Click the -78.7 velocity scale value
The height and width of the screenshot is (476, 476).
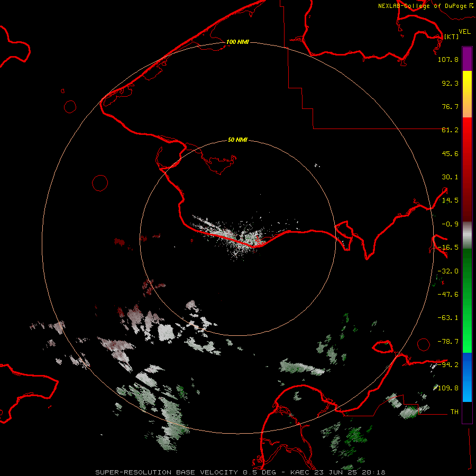tap(448, 342)
